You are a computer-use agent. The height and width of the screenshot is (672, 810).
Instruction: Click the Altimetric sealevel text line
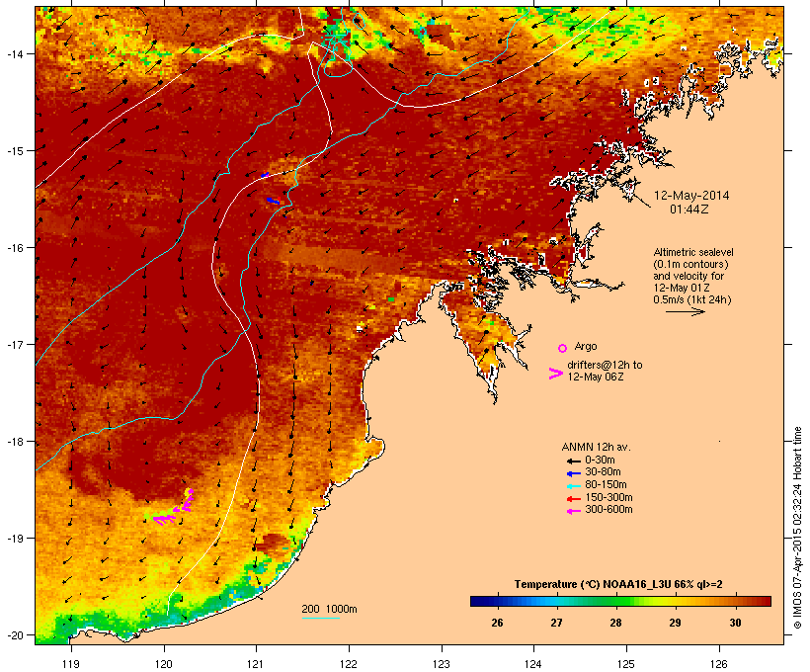693,252
